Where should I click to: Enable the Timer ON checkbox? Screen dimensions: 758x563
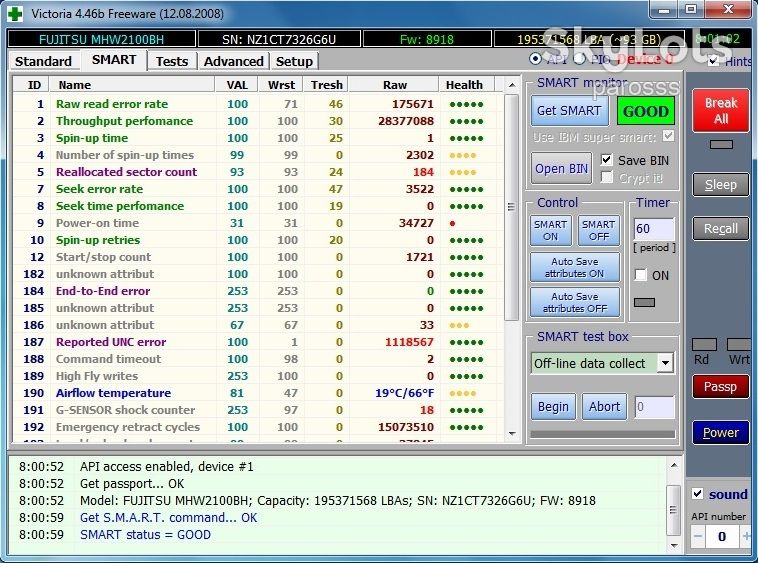[x=641, y=275]
